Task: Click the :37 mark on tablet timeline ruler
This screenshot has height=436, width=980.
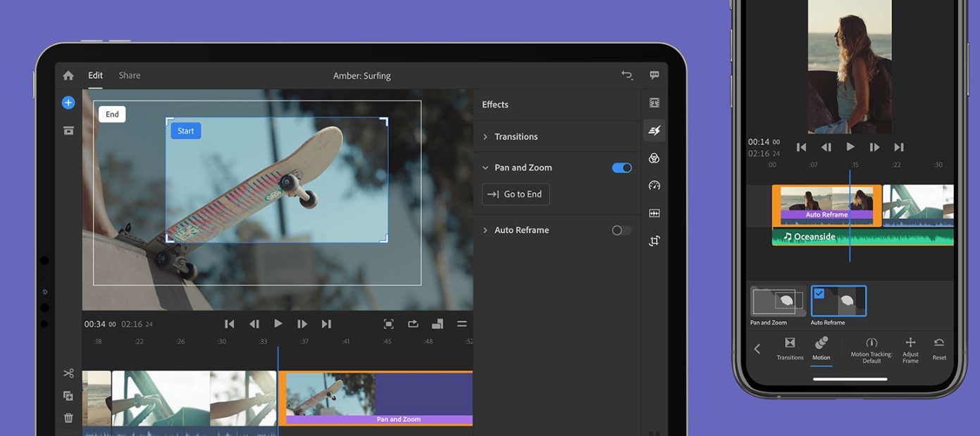Action: tap(304, 342)
